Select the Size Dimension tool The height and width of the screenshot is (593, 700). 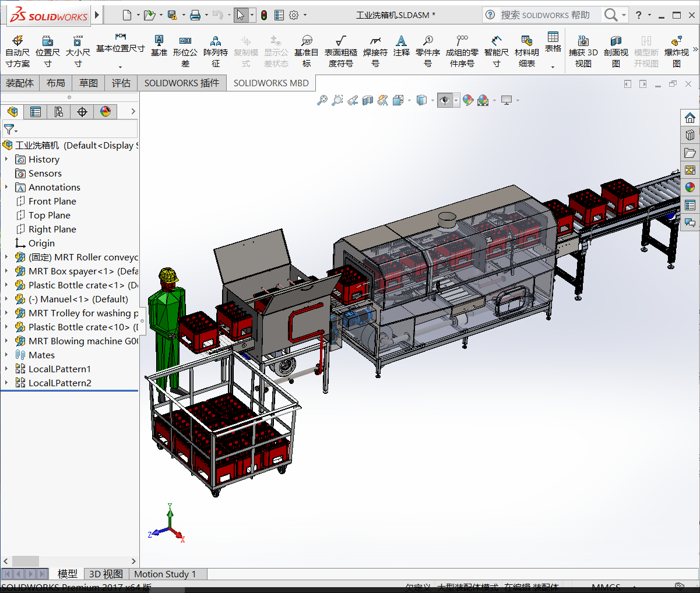pos(78,51)
